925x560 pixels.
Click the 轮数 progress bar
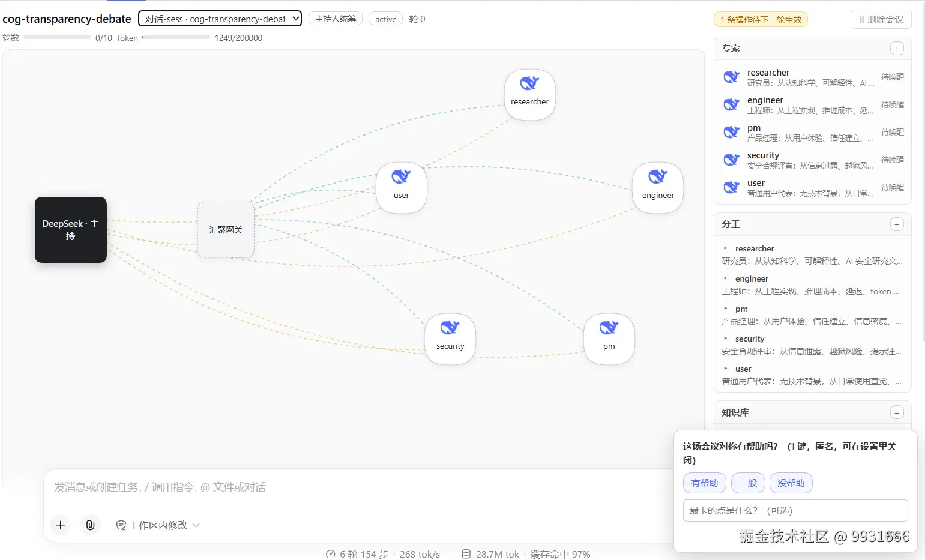coord(58,37)
